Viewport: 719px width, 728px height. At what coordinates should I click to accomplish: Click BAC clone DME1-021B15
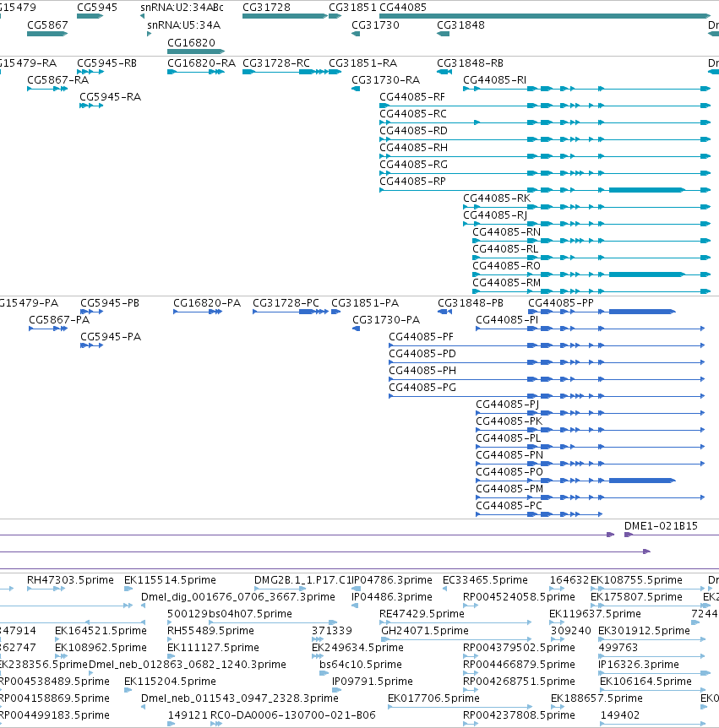pos(671,535)
